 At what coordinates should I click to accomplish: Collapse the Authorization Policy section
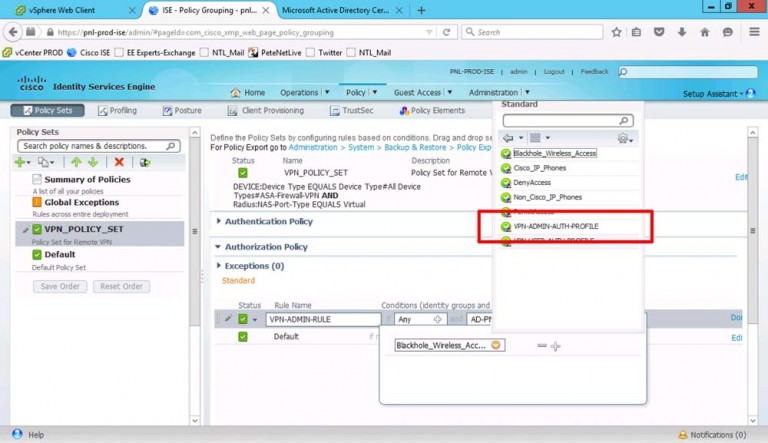click(217, 246)
